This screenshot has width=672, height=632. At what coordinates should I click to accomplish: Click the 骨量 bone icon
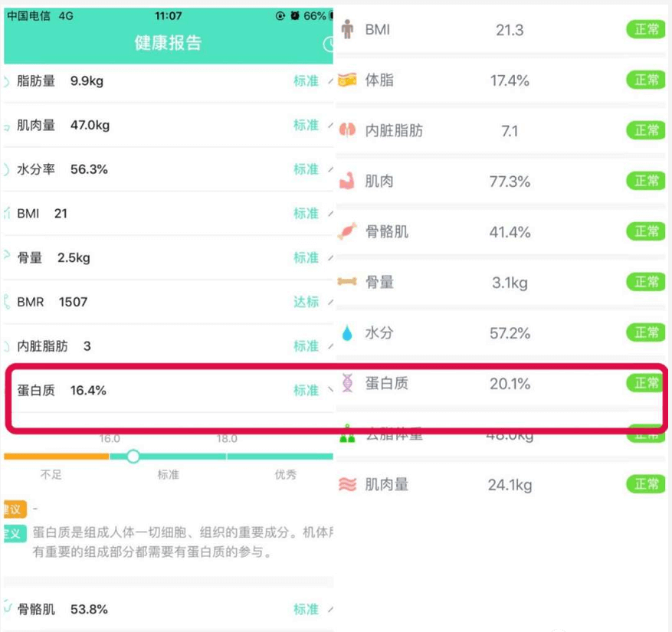point(348,282)
